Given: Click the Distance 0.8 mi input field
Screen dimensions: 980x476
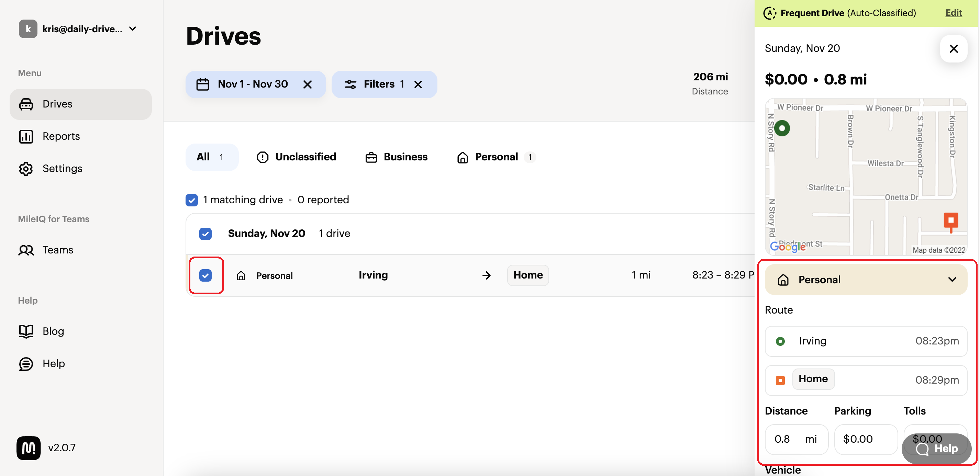Looking at the screenshot, I should point(796,439).
